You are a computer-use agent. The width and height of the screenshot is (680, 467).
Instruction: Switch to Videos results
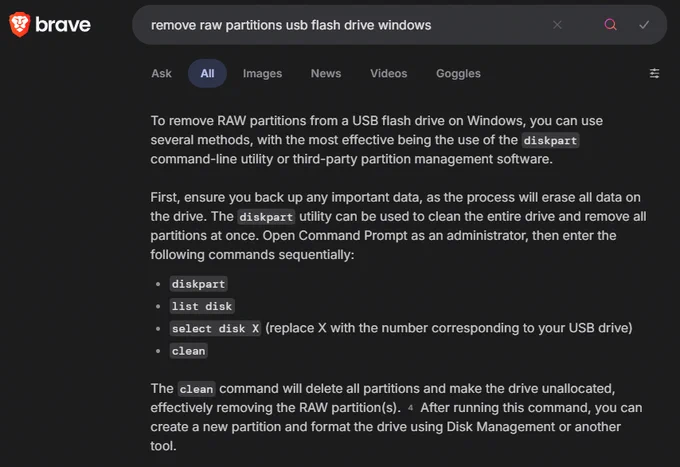(389, 73)
